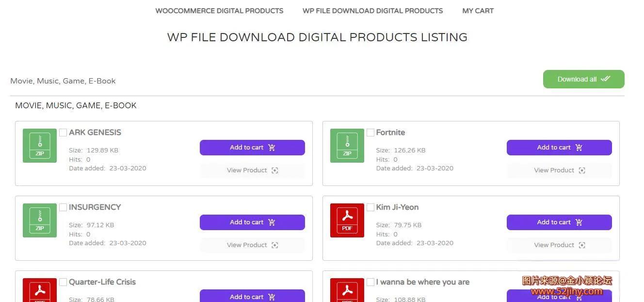Check the INSURGENCY file checkbox
Viewport: 644px width, 302px height.
(63, 207)
